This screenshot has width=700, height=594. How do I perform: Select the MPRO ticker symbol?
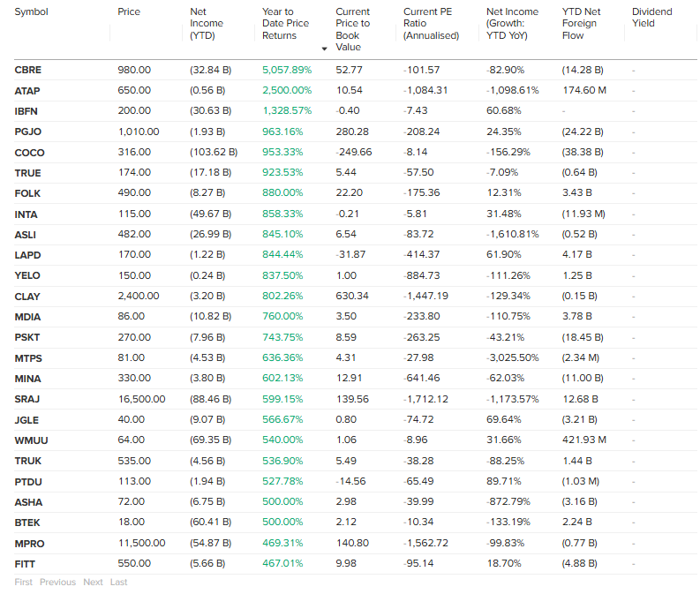29,543
